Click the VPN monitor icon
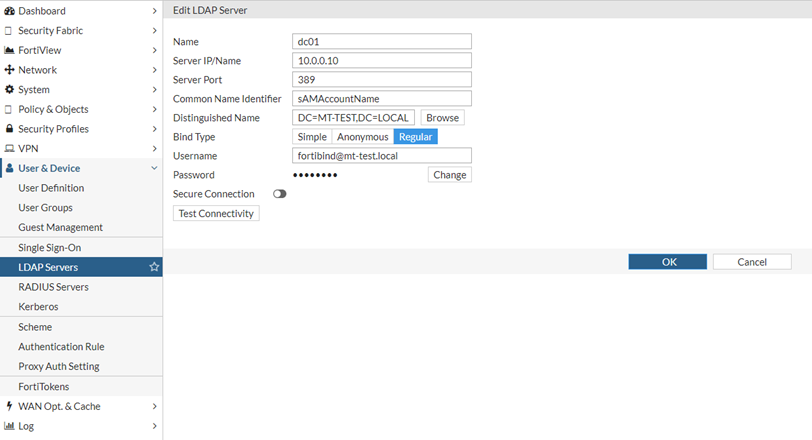This screenshot has height=440, width=812. point(9,148)
